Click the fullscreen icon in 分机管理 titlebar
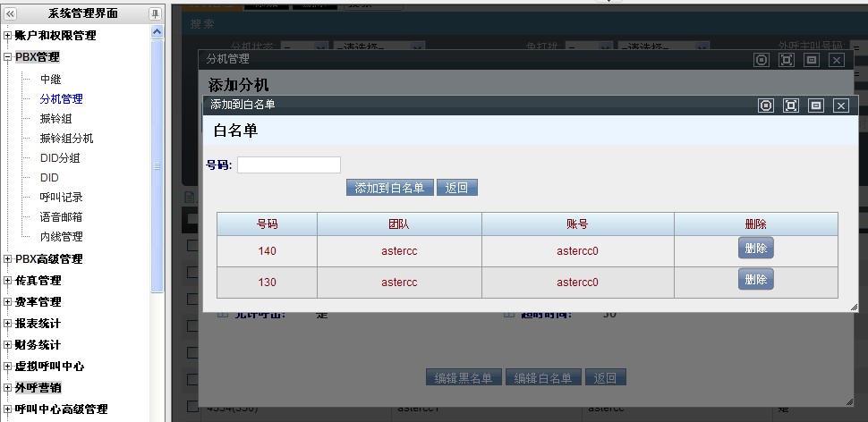 pyautogui.click(x=787, y=60)
